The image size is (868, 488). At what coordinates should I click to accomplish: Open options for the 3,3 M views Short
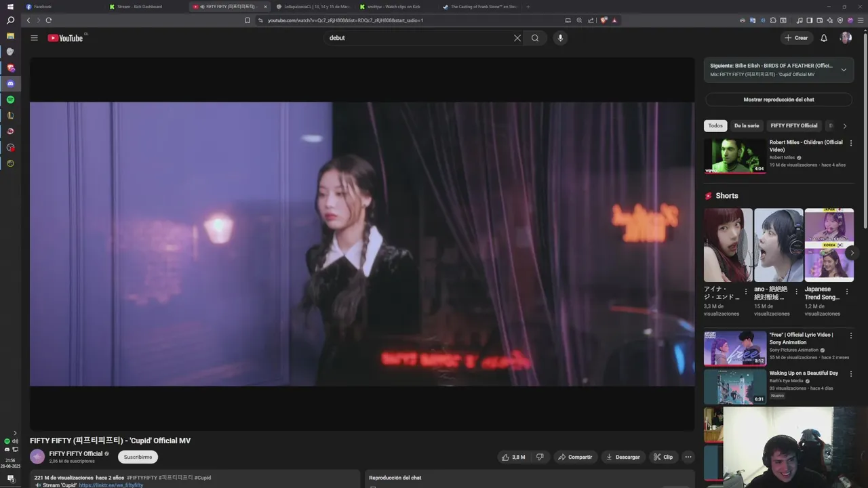click(x=746, y=291)
